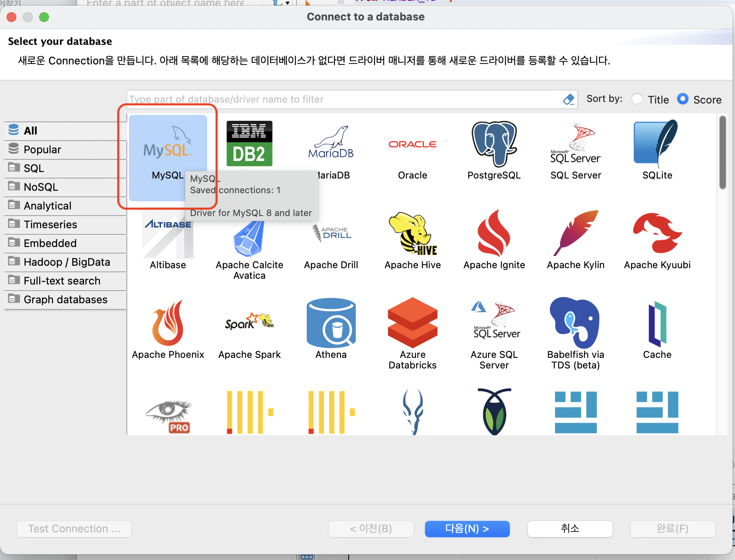Show Analytical databases
Viewport: 735px width, 560px height.
tap(66, 206)
